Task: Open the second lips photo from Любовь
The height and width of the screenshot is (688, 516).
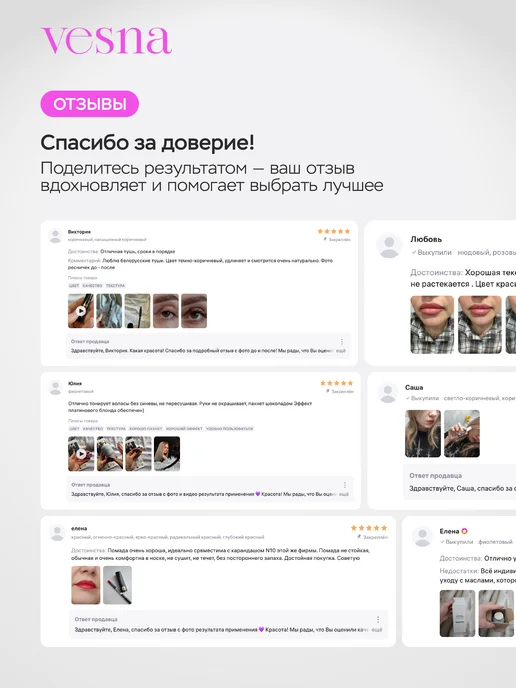Action: (480, 325)
